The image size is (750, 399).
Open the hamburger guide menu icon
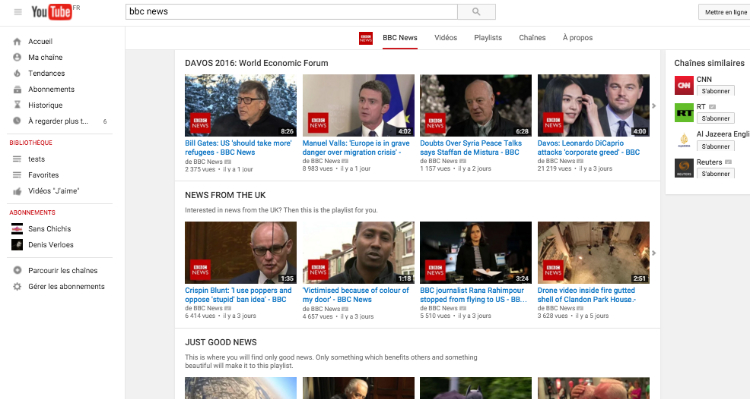point(18,12)
